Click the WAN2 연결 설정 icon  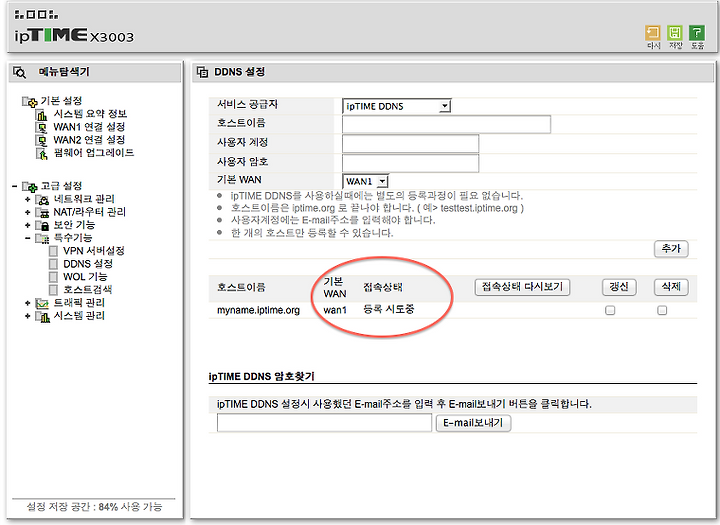[x=42, y=140]
